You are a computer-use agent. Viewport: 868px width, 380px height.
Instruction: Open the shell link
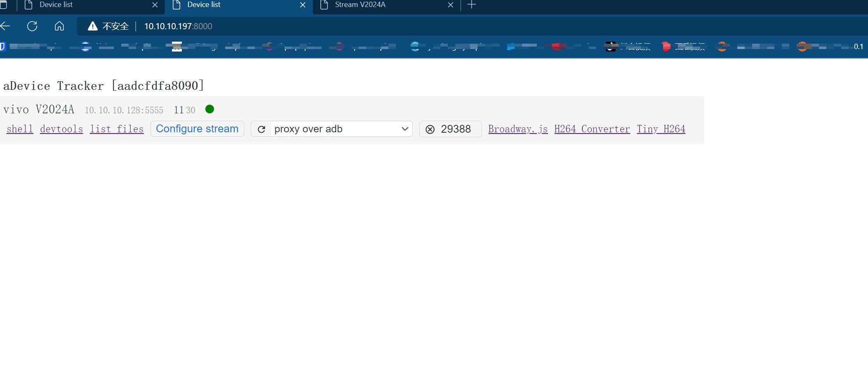click(x=20, y=129)
